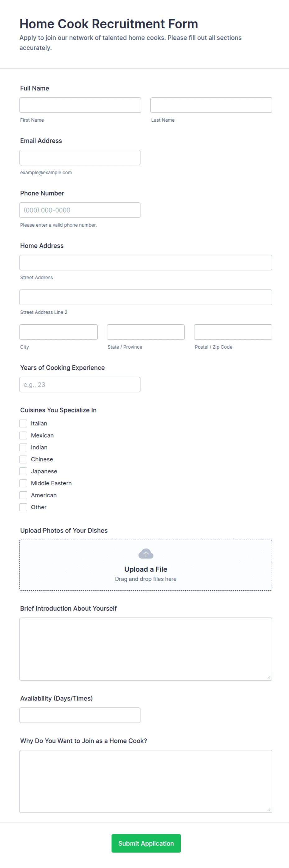Submit the application with green button
Image resolution: width=289 pixels, height=868 pixels.
click(x=146, y=843)
